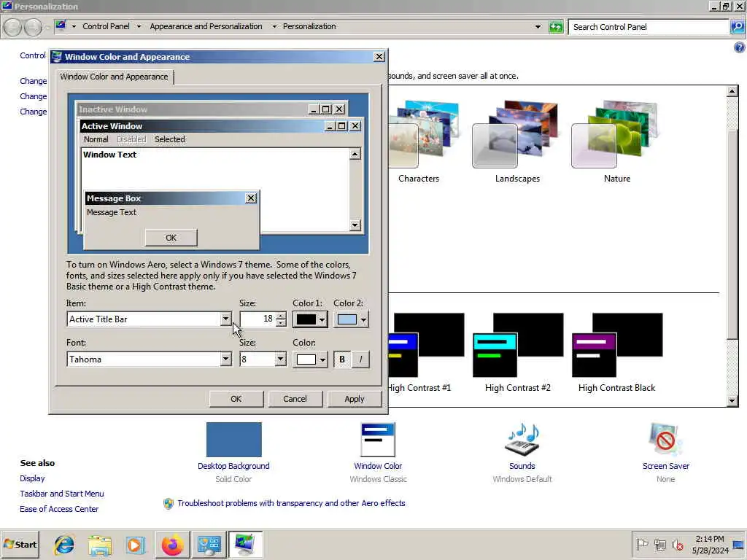Screen dimensions: 747x560
Task: Open the font Size dropdown showing 8
Action: [281, 359]
